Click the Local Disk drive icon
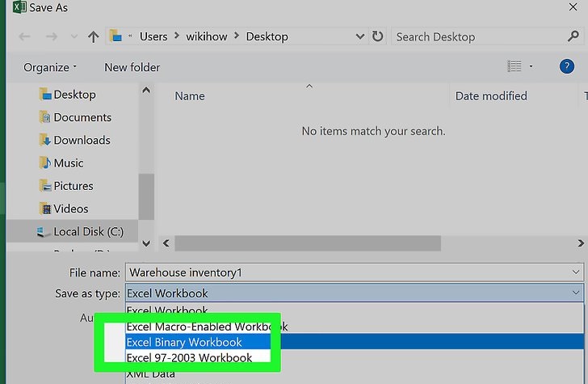Viewport: 588px width, 384px height. (43, 232)
